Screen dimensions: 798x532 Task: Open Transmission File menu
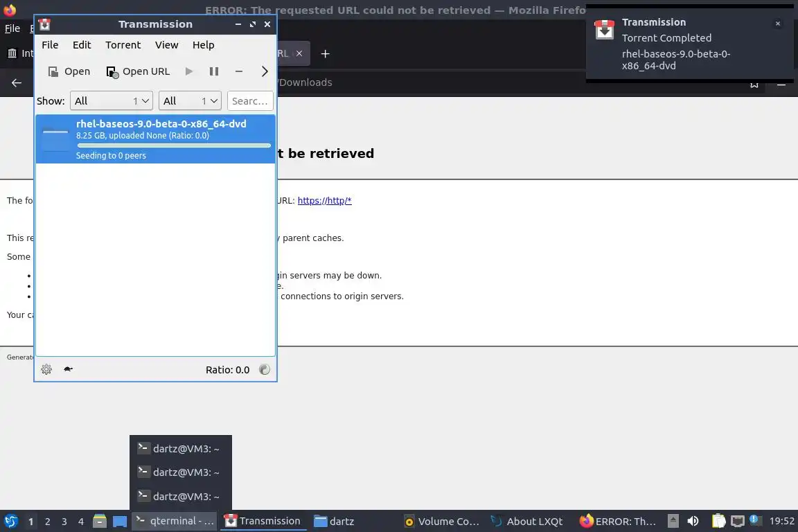tap(50, 45)
